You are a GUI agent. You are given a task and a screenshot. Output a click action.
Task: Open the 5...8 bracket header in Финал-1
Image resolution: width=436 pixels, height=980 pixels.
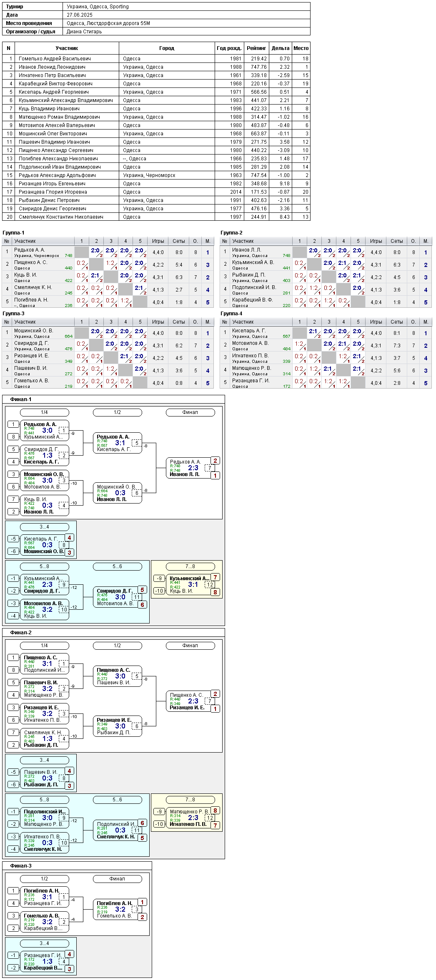(44, 566)
